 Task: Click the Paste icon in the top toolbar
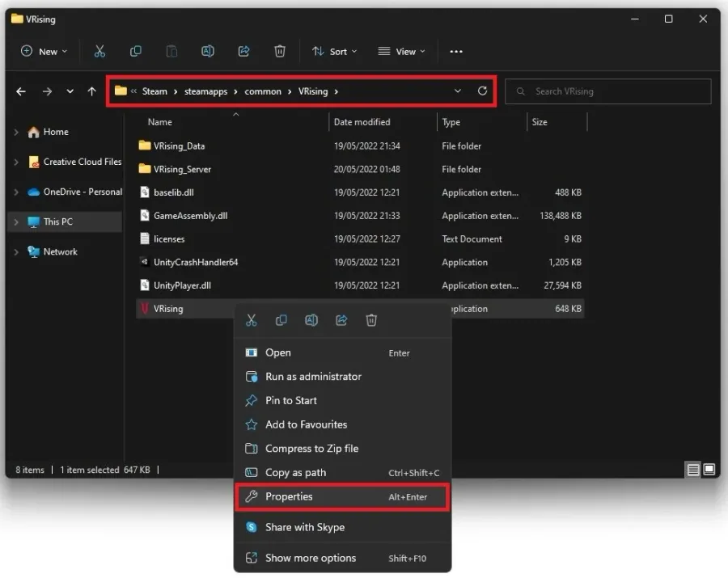pyautogui.click(x=171, y=52)
